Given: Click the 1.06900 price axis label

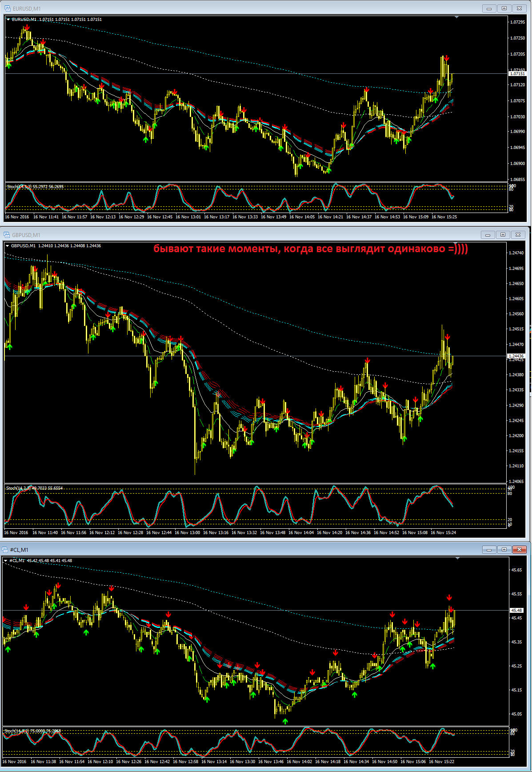Looking at the screenshot, I should point(518,164).
